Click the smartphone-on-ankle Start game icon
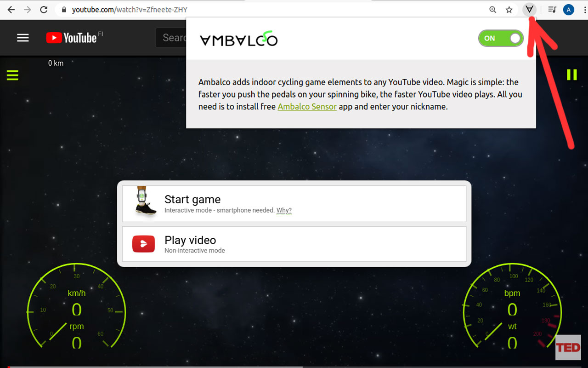The height and width of the screenshot is (368, 588). [145, 202]
